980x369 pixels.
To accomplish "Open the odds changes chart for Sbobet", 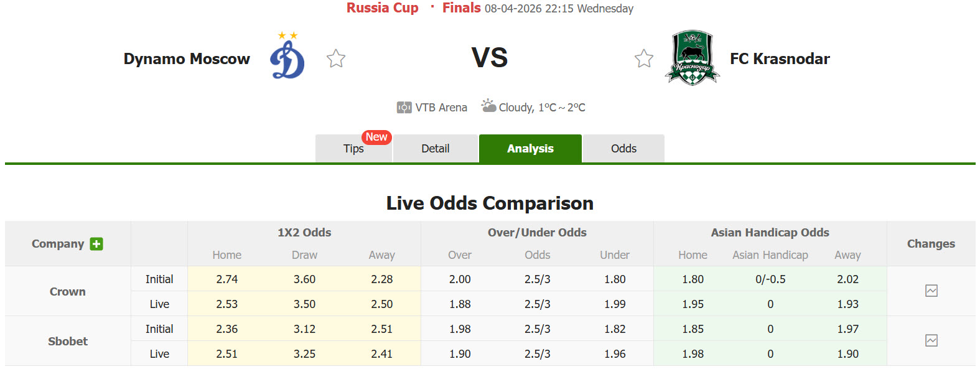I will tap(931, 340).
